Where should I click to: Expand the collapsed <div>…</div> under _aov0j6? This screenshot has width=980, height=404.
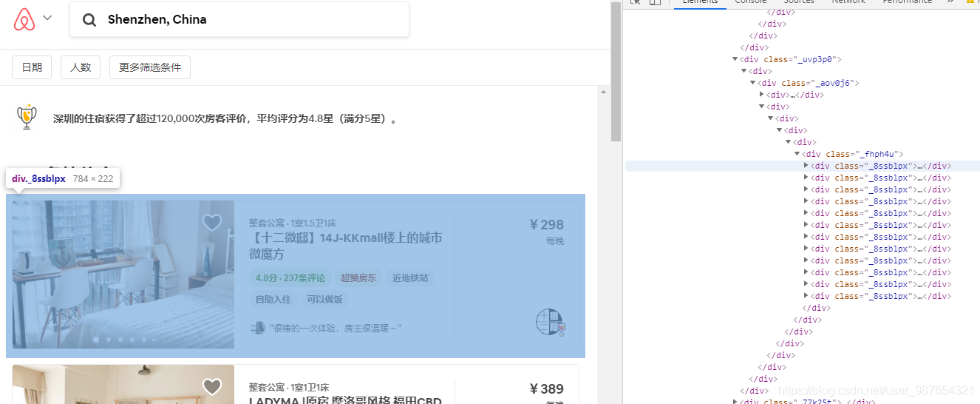(x=762, y=95)
